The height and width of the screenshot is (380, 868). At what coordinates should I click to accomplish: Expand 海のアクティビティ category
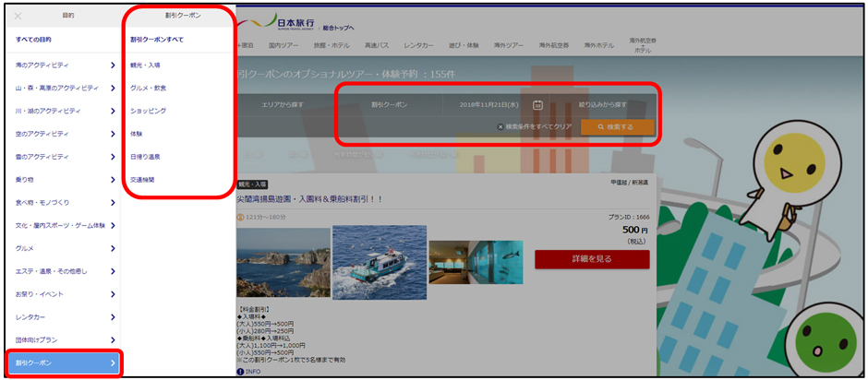(x=113, y=65)
